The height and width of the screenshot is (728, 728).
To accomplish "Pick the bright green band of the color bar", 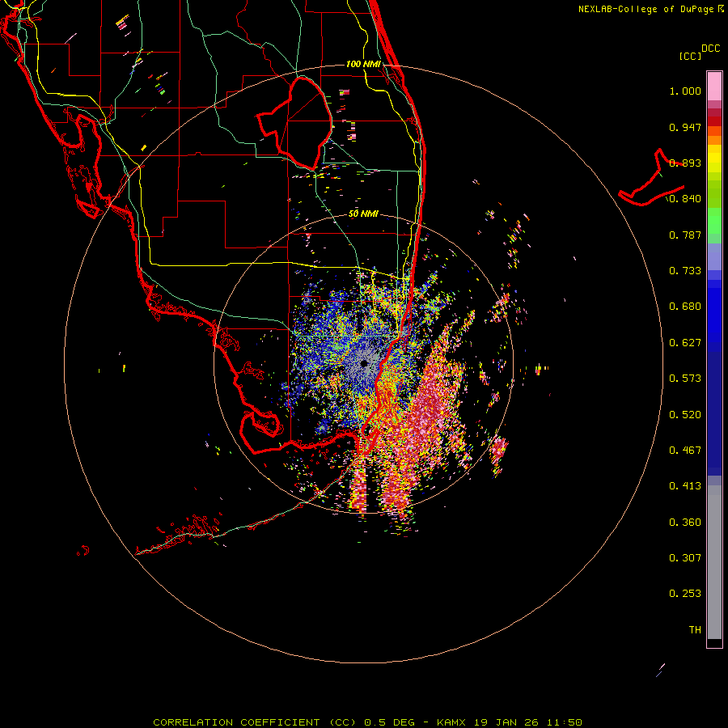I will click(x=714, y=220).
